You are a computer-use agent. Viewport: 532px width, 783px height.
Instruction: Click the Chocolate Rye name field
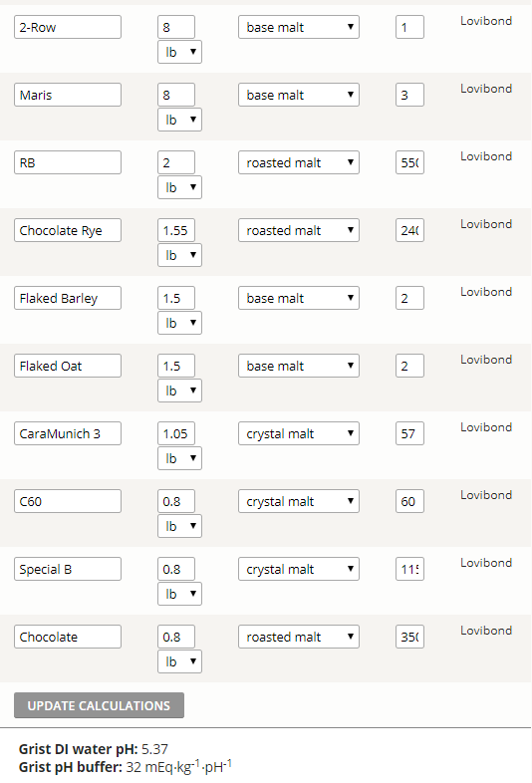click(x=68, y=230)
